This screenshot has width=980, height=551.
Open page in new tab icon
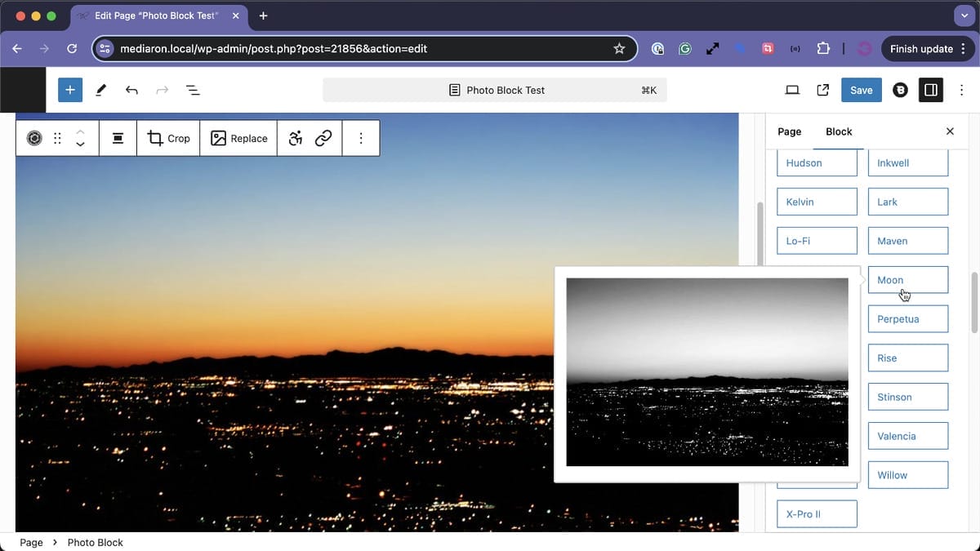[823, 90]
